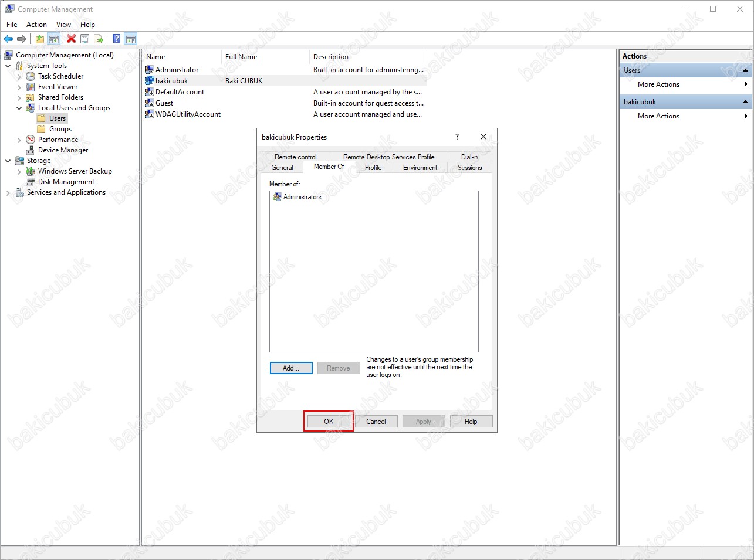
Task: Click the Services and Applications icon
Action: pos(19,192)
